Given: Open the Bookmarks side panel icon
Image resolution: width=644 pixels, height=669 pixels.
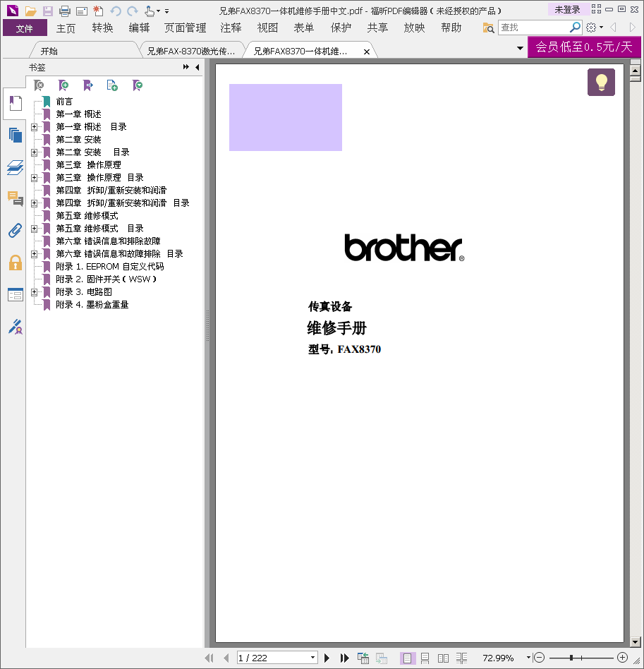Looking at the screenshot, I should click(x=16, y=104).
